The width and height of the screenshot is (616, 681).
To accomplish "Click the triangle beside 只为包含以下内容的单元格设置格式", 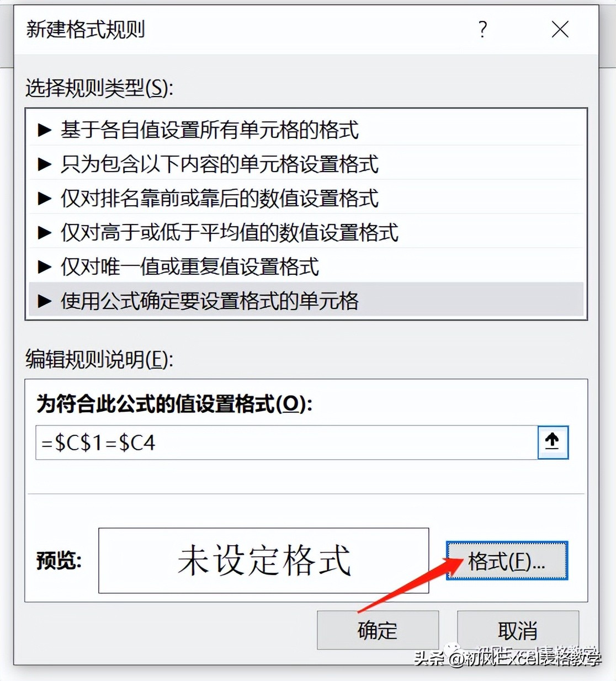I will pos(44,164).
